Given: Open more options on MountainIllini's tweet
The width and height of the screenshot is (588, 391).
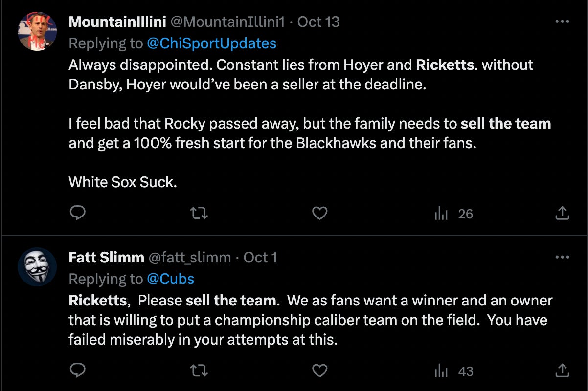Looking at the screenshot, I should pos(563,22).
